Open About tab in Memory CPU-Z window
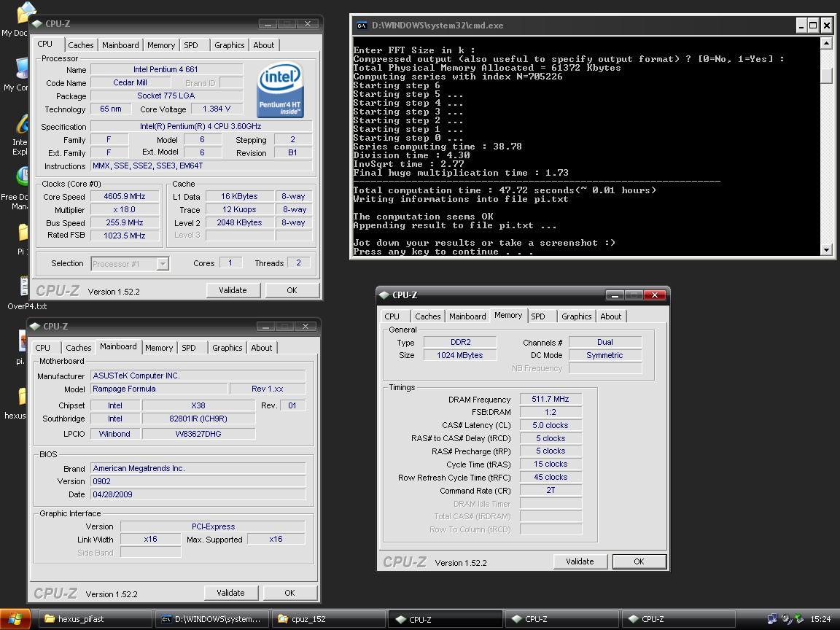Screen dimensions: 840x630 click(611, 316)
